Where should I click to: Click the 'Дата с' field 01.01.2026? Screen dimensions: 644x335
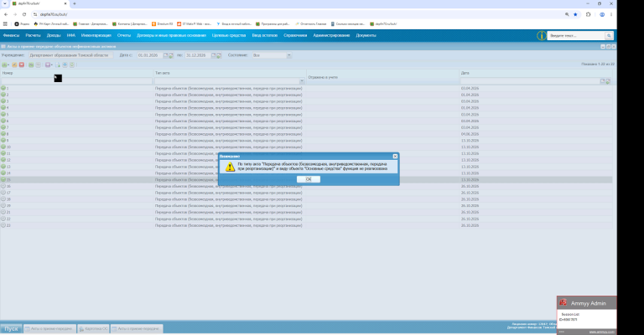(x=150, y=55)
